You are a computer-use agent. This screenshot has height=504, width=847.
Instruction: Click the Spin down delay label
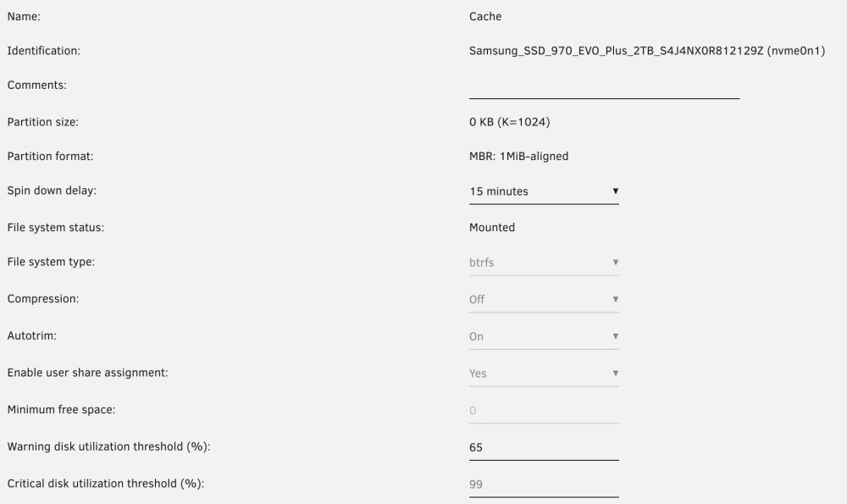pyautogui.click(x=52, y=191)
